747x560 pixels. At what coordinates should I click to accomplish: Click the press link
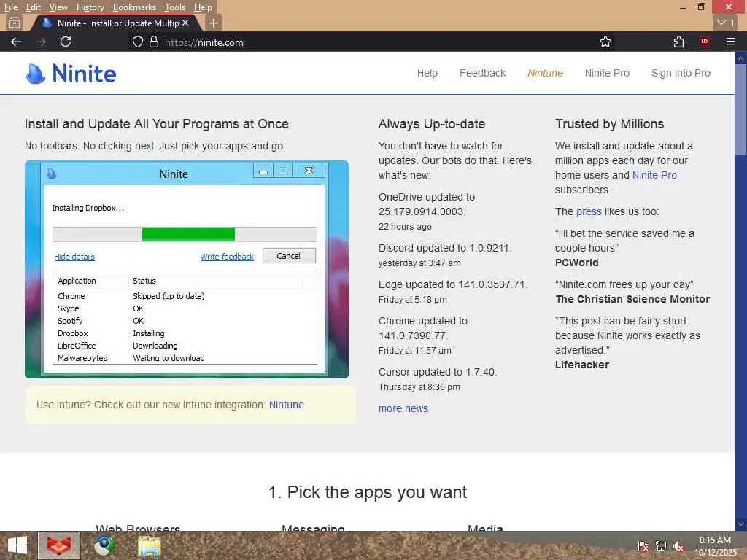click(589, 211)
